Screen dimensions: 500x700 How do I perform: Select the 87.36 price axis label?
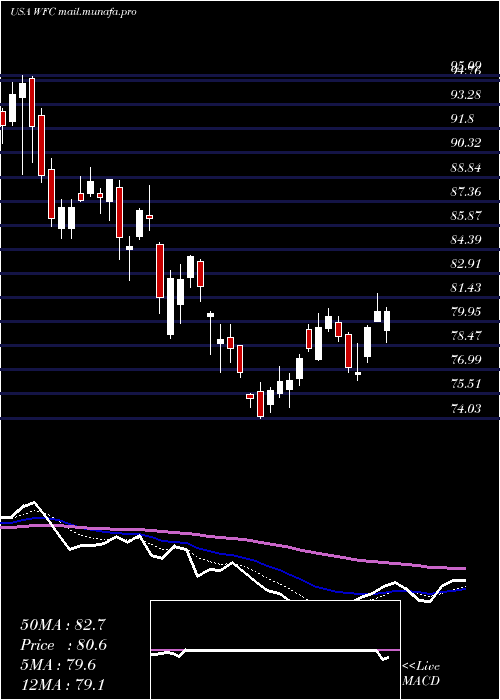click(466, 192)
